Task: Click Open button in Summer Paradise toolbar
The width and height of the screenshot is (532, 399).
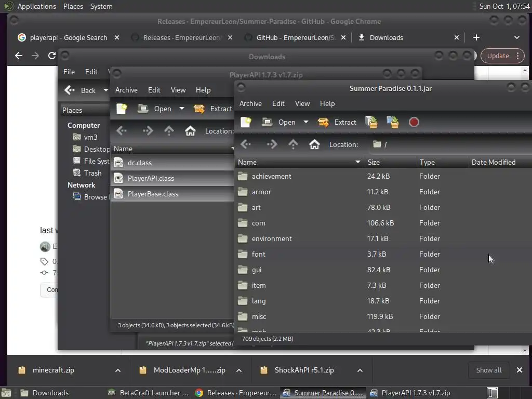Action: coord(279,122)
